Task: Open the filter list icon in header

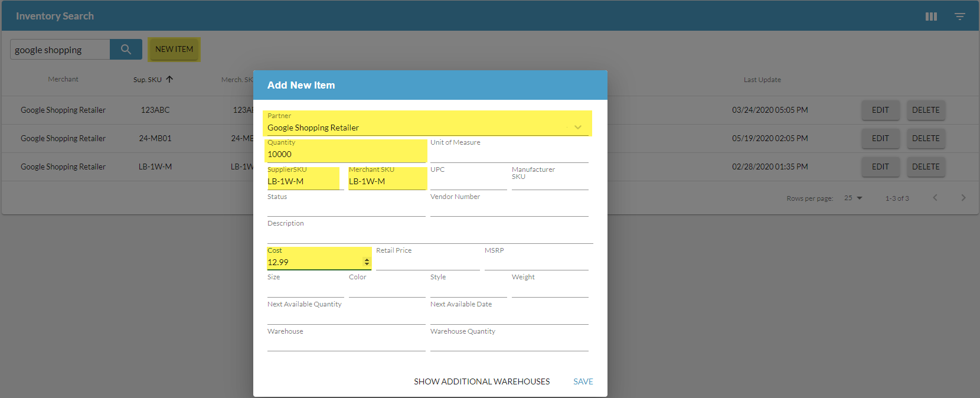Action: point(960,17)
